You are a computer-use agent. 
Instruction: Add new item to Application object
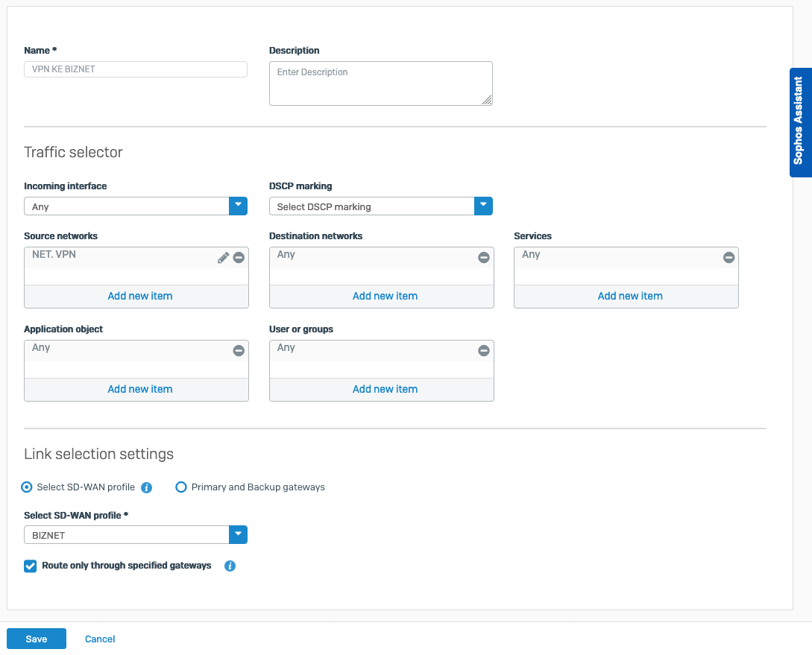(x=140, y=389)
